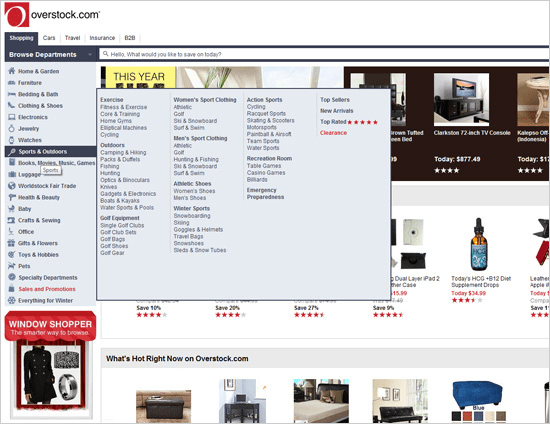This screenshot has width=550, height=424.
Task: Open Women's Shoes under Athletic Shoes
Action: click(x=194, y=191)
